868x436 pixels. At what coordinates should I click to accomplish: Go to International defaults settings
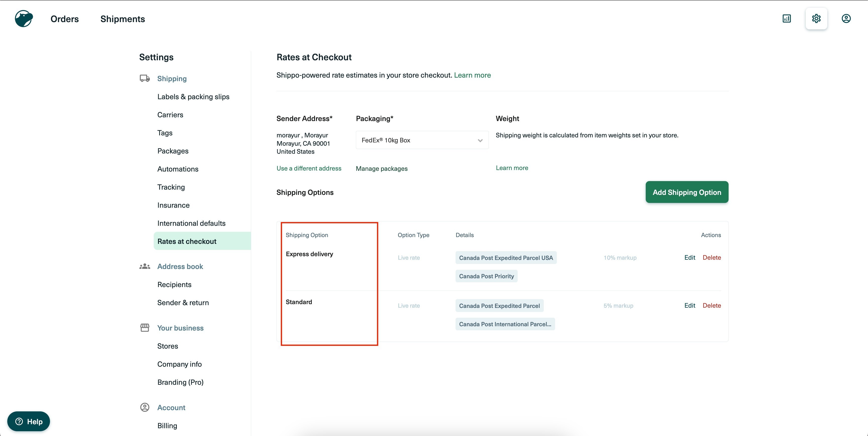pos(191,223)
